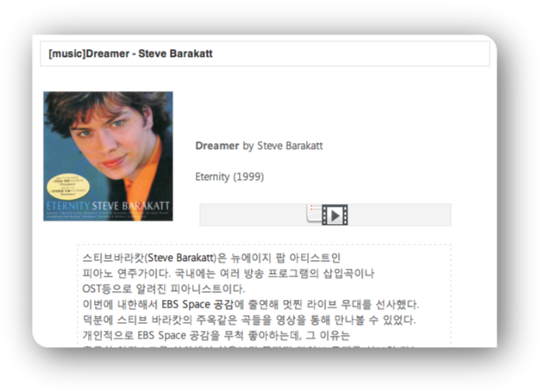Click 'ETERNITY STEVE BARAKATT' text on cover
Screen dimensions: 544x392
click(108, 206)
